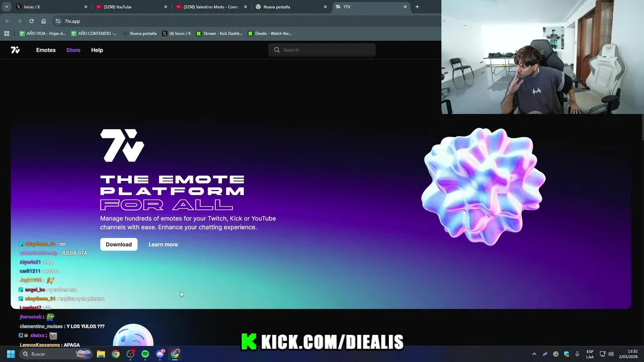This screenshot has height=362, width=644.
Task: Open Spotify from the taskbar
Action: (145, 354)
